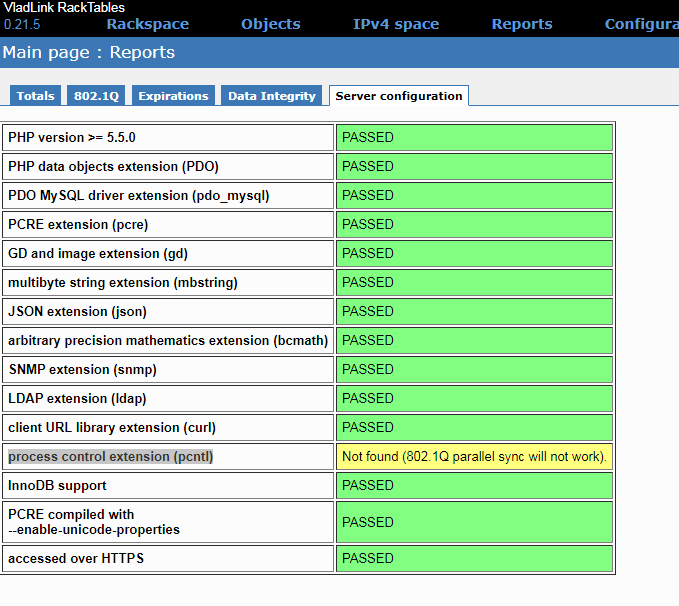This screenshot has width=679, height=606.
Task: Click the highlighted process control extension row
Action: tap(111, 457)
